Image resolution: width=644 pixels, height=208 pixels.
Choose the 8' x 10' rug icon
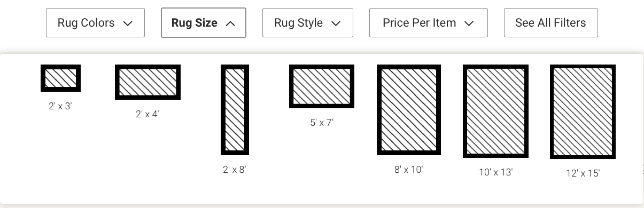point(409,110)
